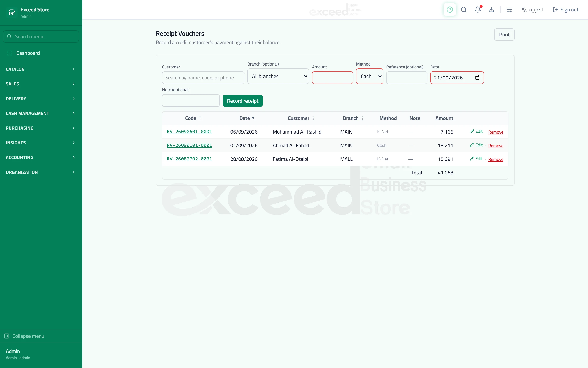
Task: Open notifications bell
Action: pos(478,10)
